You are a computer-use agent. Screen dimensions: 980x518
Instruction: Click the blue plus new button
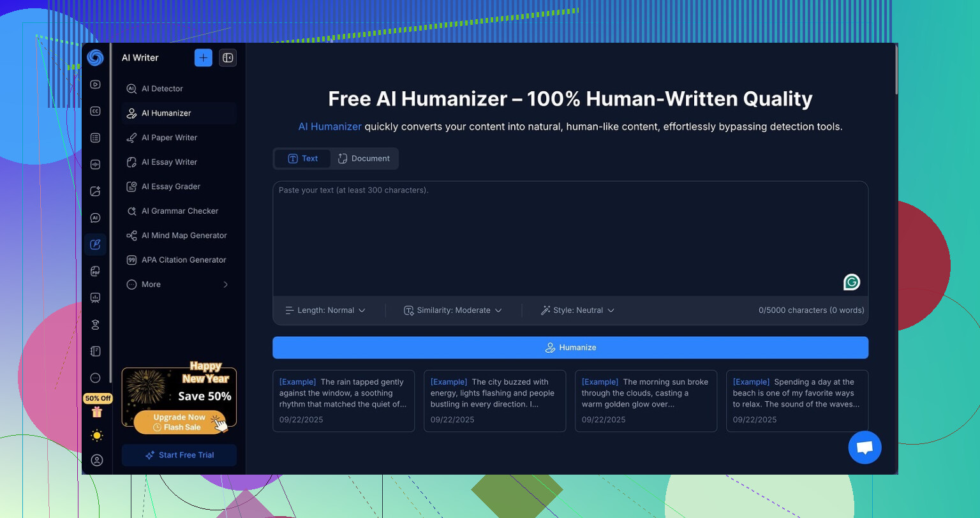(x=203, y=57)
